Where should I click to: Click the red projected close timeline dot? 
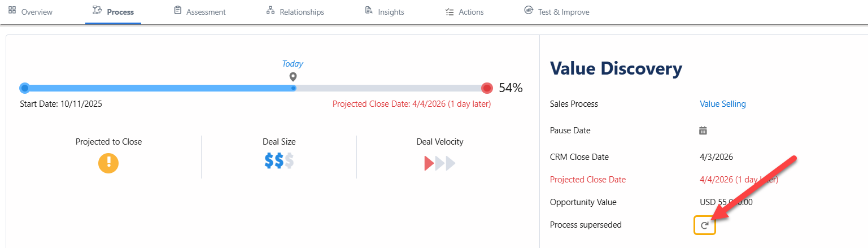(x=487, y=88)
